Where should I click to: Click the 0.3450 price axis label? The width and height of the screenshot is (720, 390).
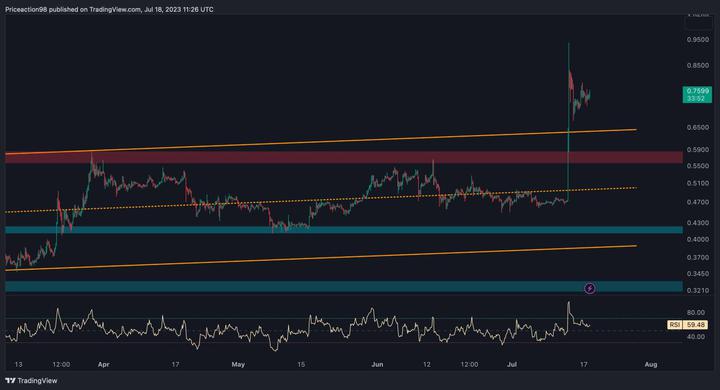coord(698,274)
